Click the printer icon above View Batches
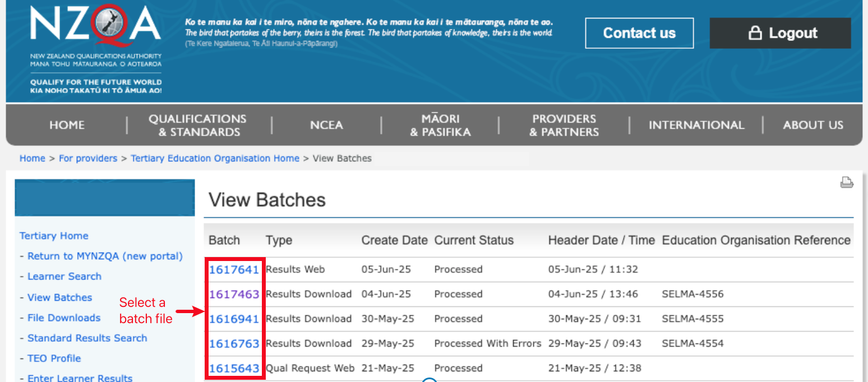 (846, 182)
